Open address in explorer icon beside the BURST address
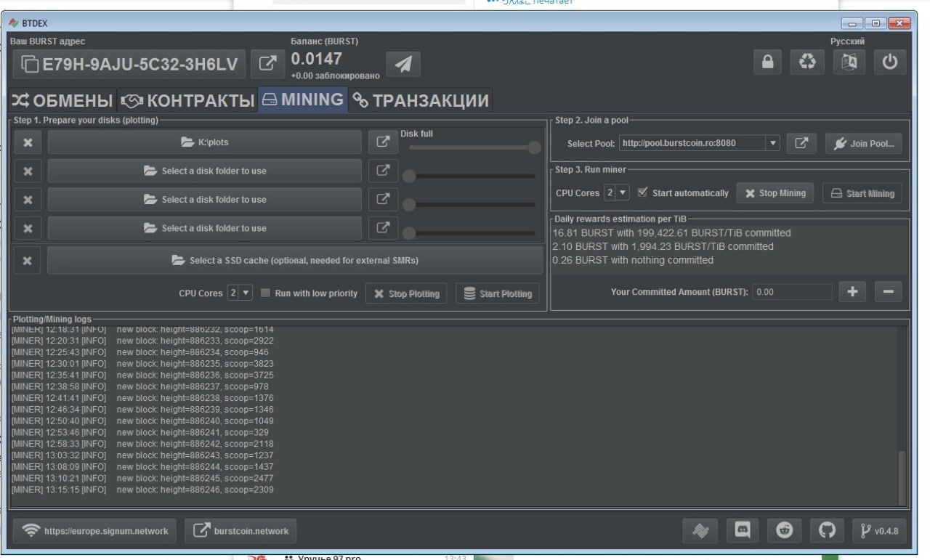 pyautogui.click(x=267, y=64)
